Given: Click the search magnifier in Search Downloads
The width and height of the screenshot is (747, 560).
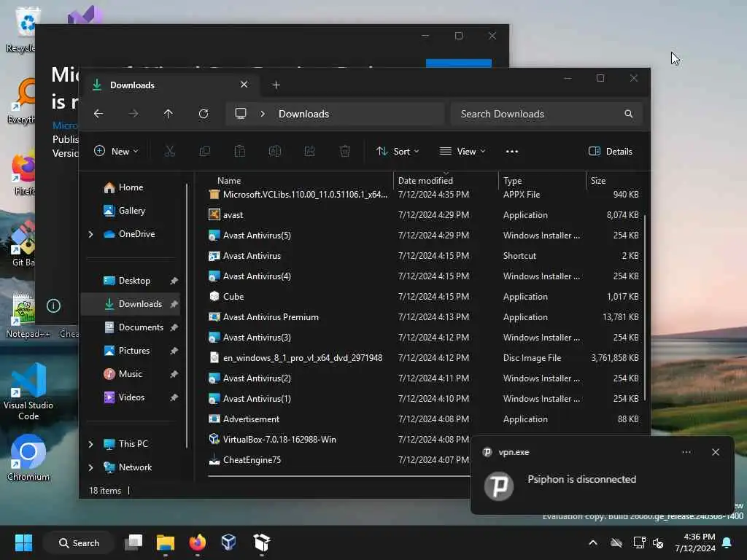Looking at the screenshot, I should pos(629,114).
